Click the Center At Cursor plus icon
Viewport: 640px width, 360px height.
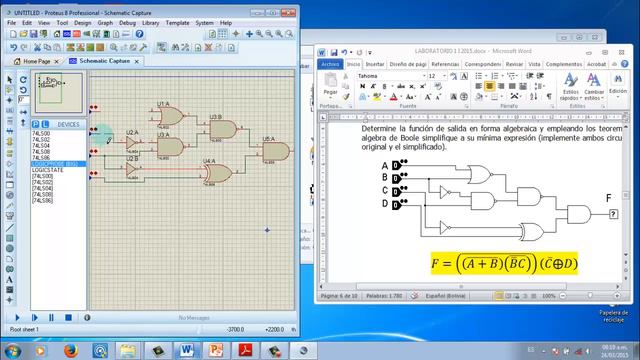click(249, 34)
